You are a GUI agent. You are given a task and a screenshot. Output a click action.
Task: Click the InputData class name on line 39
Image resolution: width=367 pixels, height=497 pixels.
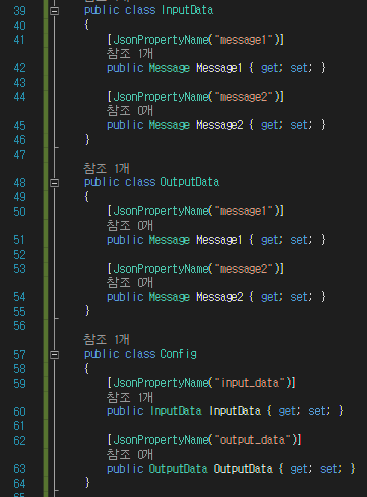point(187,10)
